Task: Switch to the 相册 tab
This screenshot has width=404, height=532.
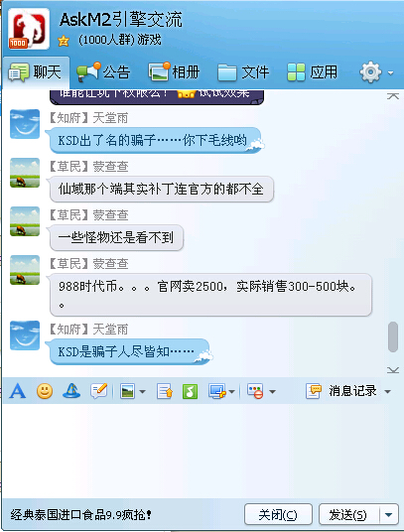Action: [174, 72]
